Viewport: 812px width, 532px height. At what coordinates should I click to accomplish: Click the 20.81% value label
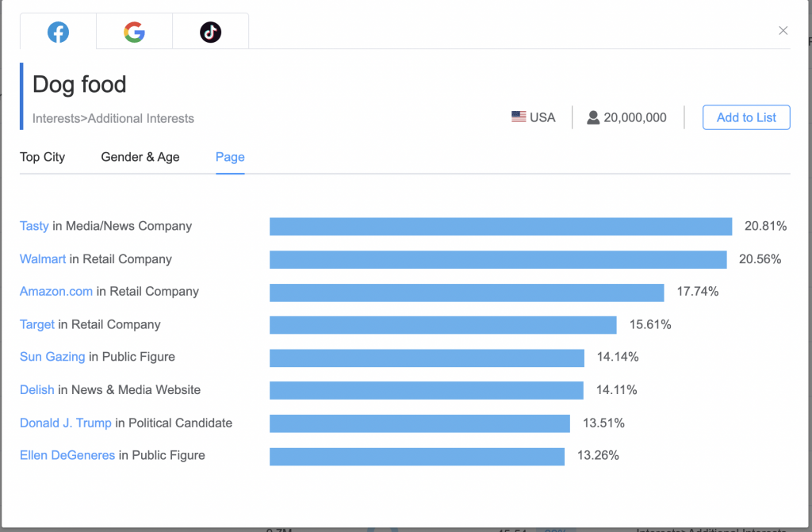pos(765,226)
